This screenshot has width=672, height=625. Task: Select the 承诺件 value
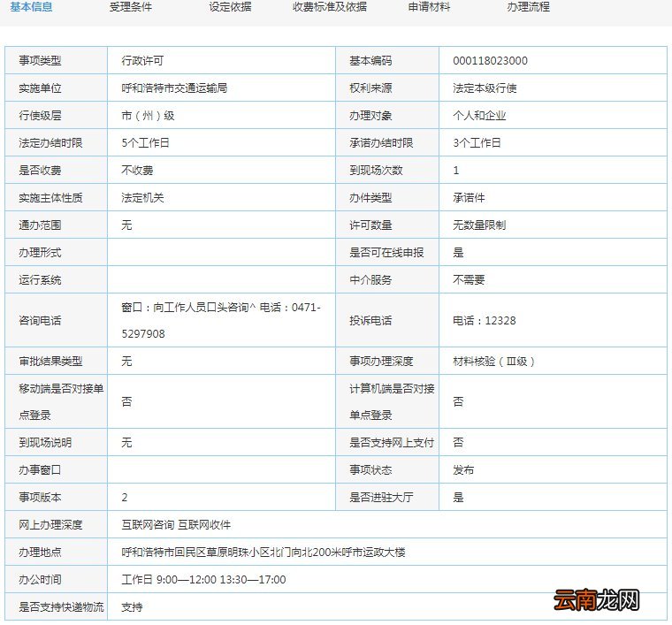pos(469,198)
